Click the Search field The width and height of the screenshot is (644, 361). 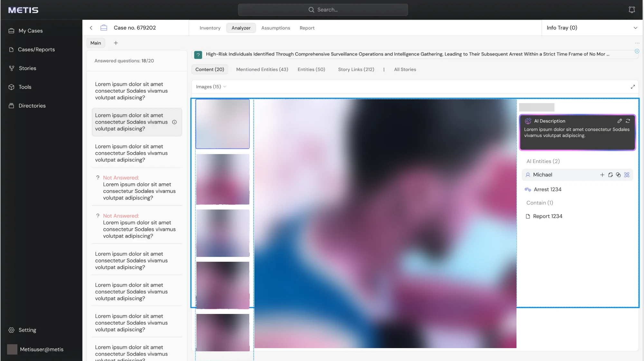click(x=323, y=10)
